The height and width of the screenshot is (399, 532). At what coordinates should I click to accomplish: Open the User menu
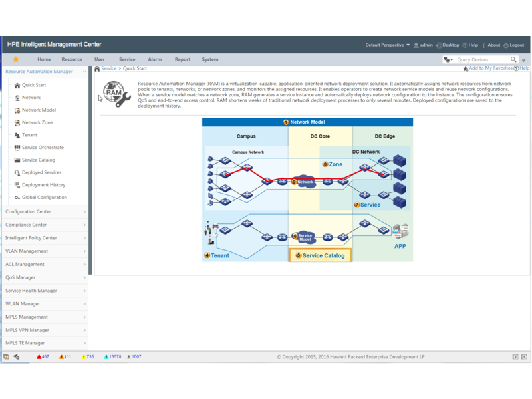click(99, 59)
